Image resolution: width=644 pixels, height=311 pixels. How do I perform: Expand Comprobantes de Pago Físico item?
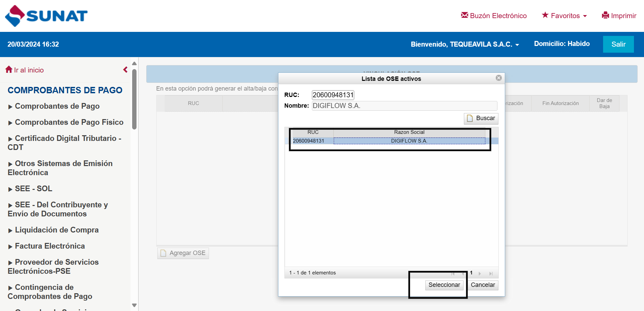66,122
